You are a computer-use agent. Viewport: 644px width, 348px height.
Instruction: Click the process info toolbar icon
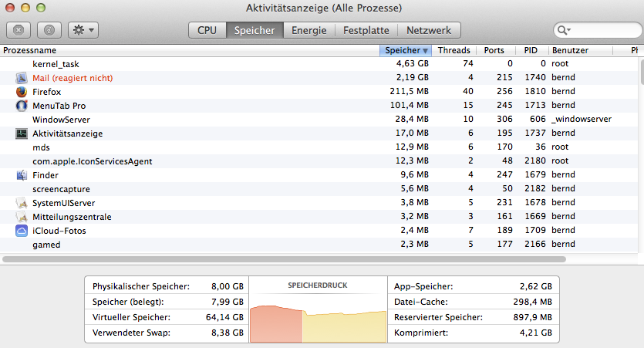coord(49,30)
